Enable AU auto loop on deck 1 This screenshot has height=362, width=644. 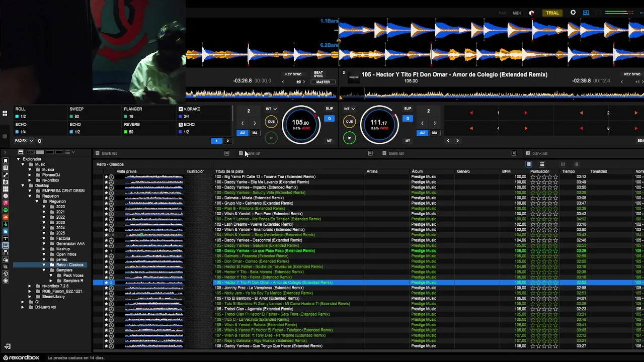point(243,133)
